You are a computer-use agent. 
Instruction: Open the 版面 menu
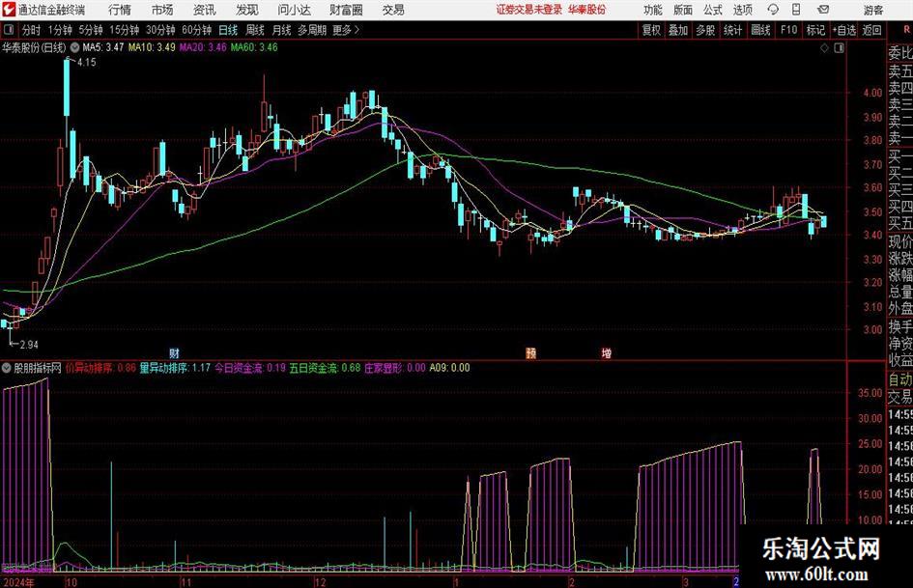[683, 10]
